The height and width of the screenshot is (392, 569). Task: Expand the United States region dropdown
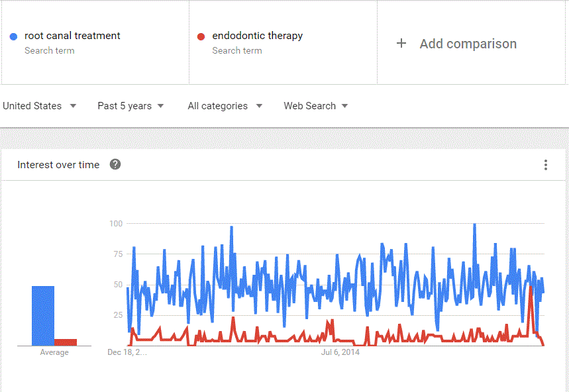pyautogui.click(x=39, y=106)
